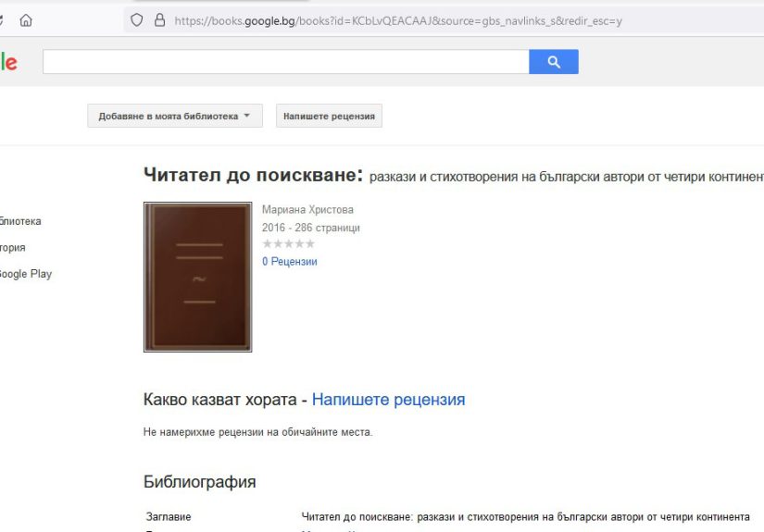The width and height of the screenshot is (764, 532).
Task: Click the padlock site security icon
Action: (159, 20)
